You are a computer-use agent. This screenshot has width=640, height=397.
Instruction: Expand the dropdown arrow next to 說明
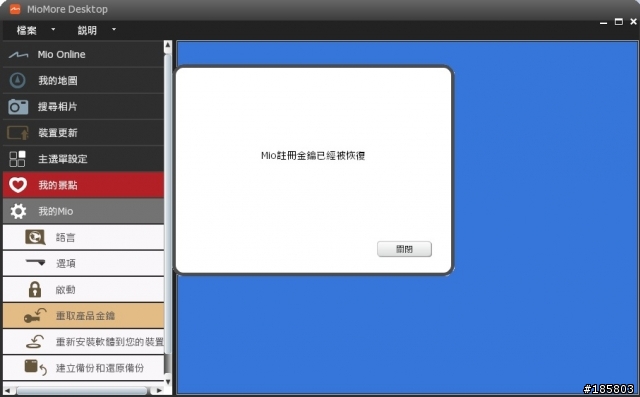114,29
